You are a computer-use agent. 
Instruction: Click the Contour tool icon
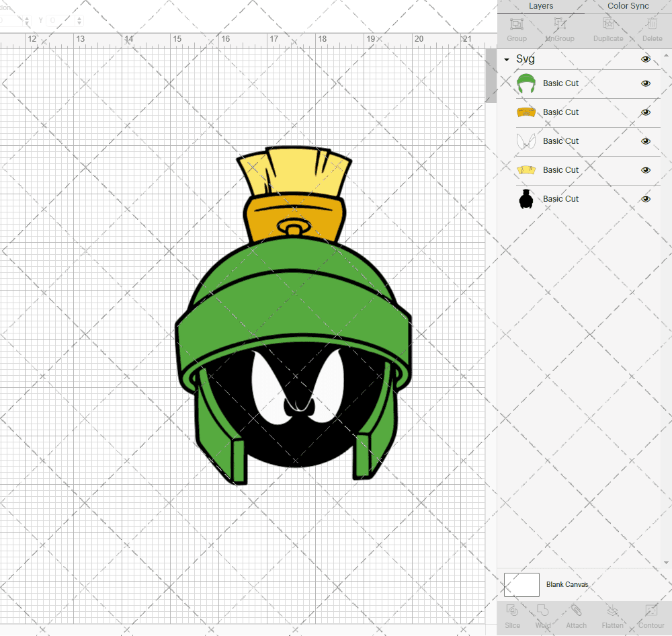click(651, 610)
